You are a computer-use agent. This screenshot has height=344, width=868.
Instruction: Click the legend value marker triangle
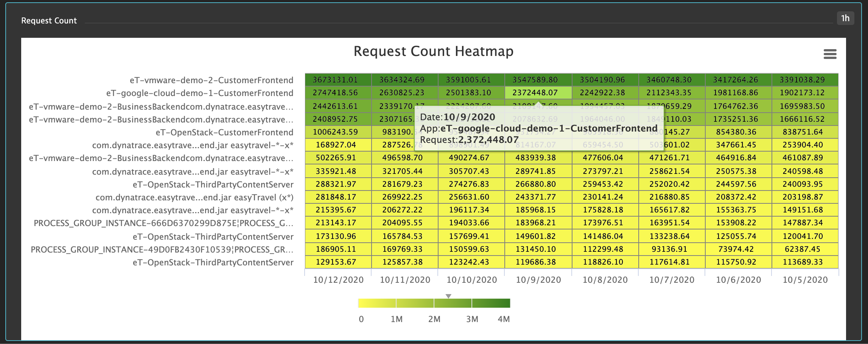(448, 296)
